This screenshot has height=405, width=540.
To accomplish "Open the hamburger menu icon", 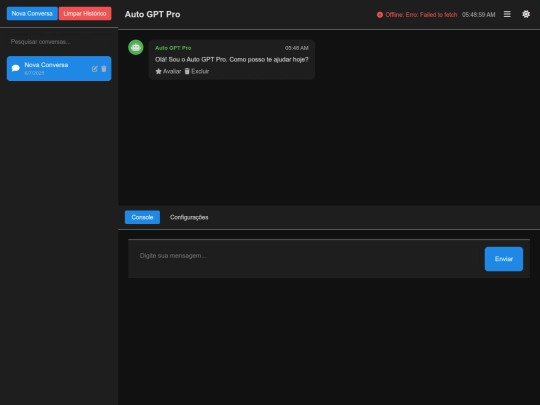I will point(507,14).
